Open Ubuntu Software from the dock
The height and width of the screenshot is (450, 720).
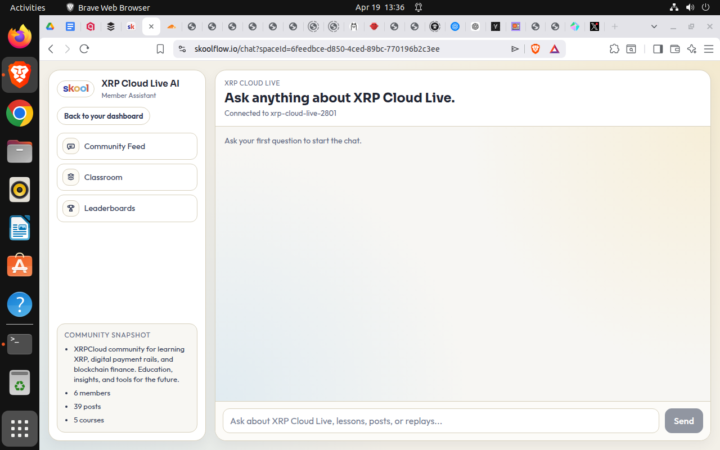point(19,266)
